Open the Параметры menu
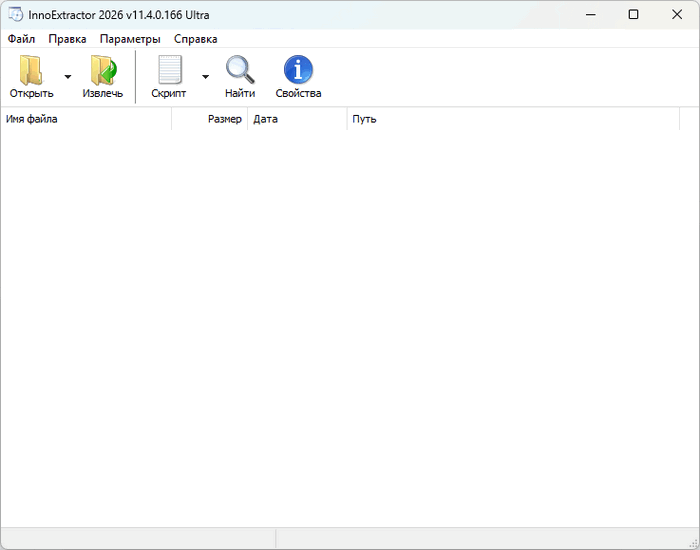This screenshot has width=700, height=550. pyautogui.click(x=130, y=39)
